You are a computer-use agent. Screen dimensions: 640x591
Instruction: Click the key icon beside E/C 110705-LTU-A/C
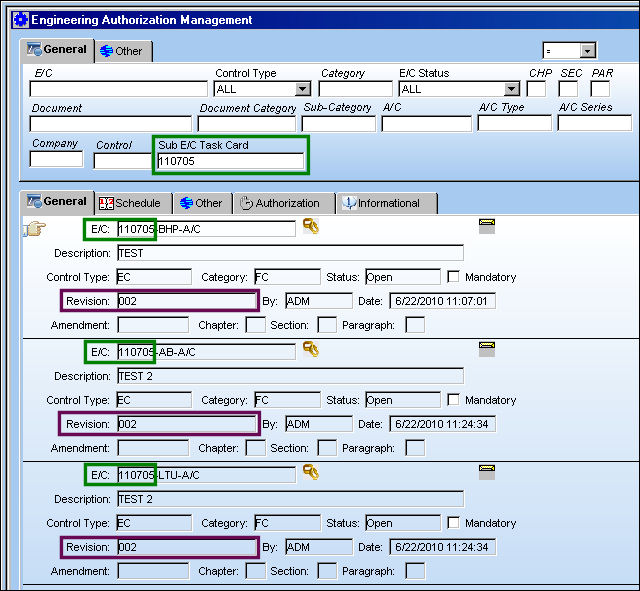coord(311,472)
